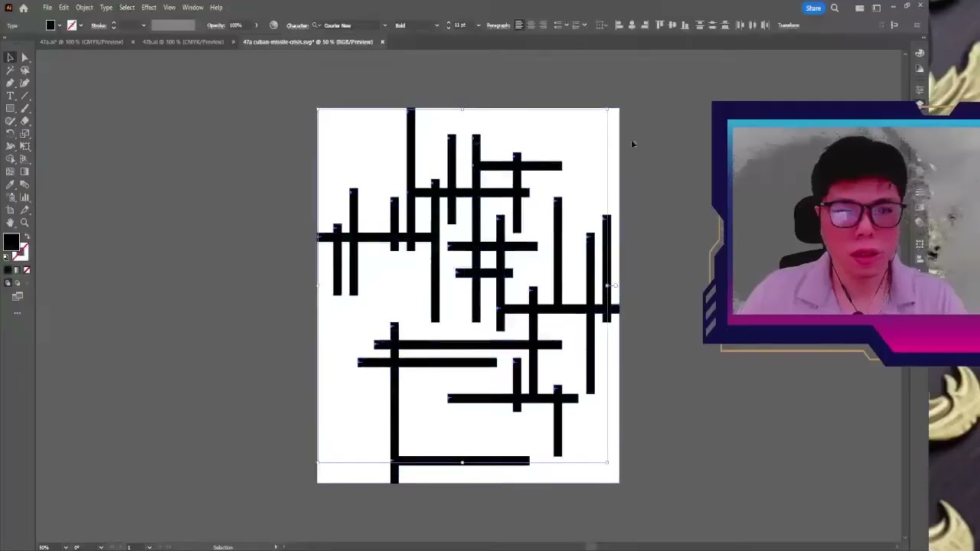The width and height of the screenshot is (980, 551).
Task: Select the Artboard tool
Action: click(10, 210)
